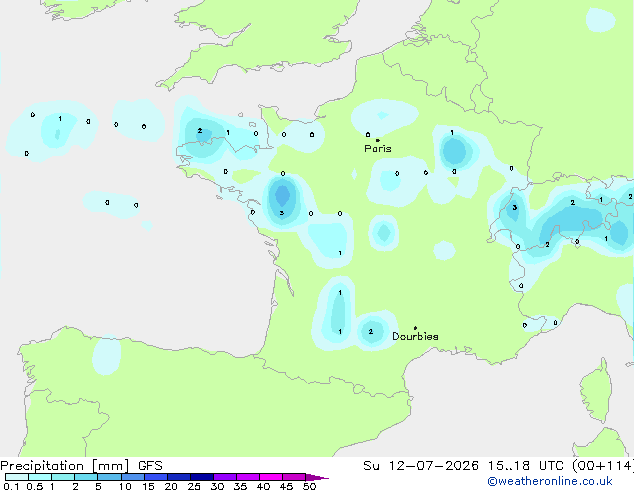Click the legend value label '25'
The width and height of the screenshot is (634, 490).
[x=194, y=486]
